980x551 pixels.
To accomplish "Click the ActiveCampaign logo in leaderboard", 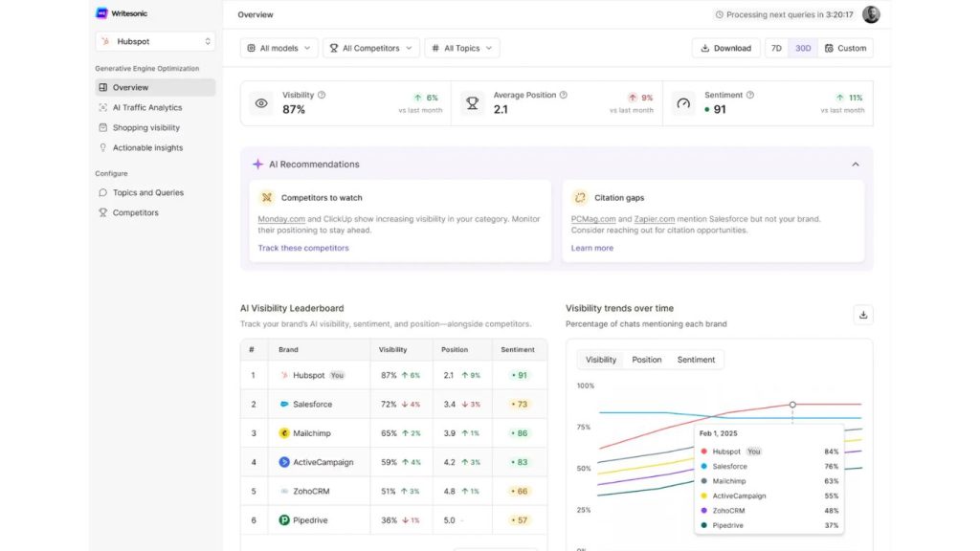I will tap(284, 462).
